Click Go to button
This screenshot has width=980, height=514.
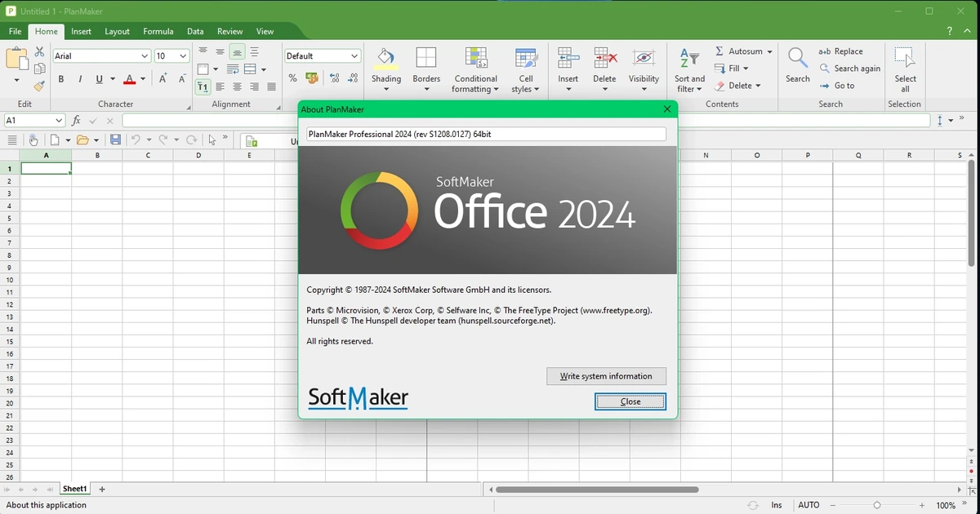(x=837, y=86)
